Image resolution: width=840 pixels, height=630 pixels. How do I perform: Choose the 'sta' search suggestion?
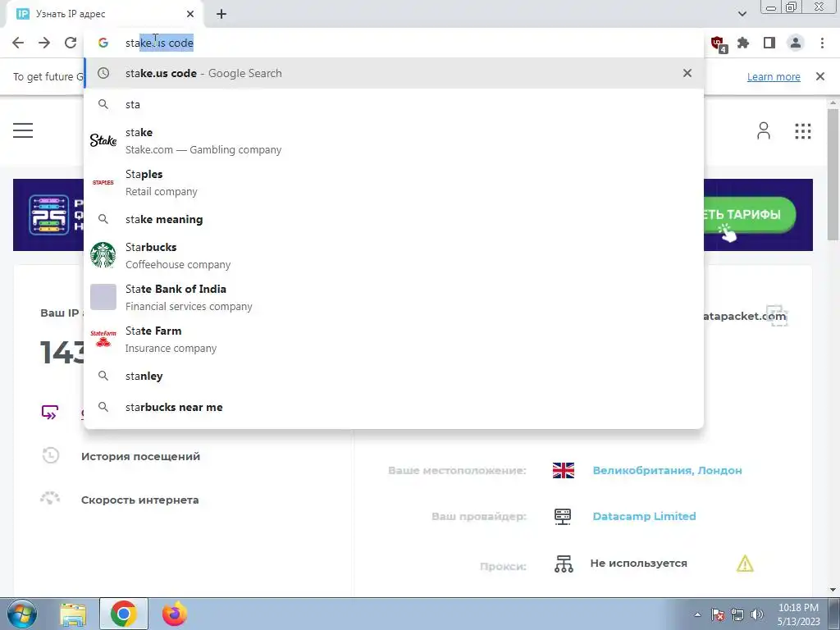tap(394, 104)
